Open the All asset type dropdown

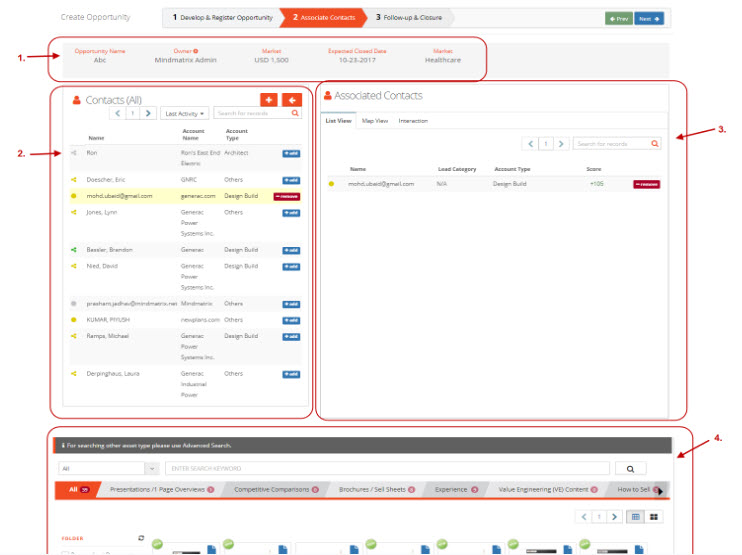click(x=109, y=468)
